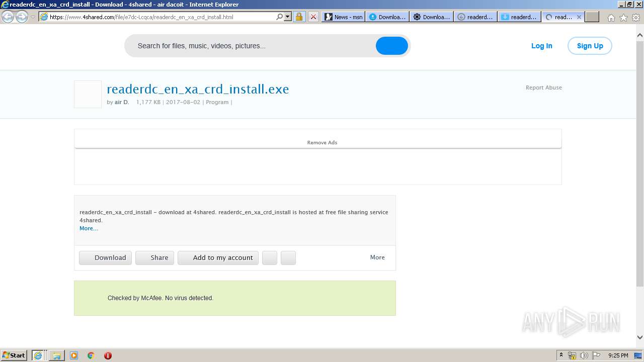The image size is (644, 362).
Task: Open the readerdc_en_xa_crd_install.exe title link
Action: pyautogui.click(x=198, y=89)
